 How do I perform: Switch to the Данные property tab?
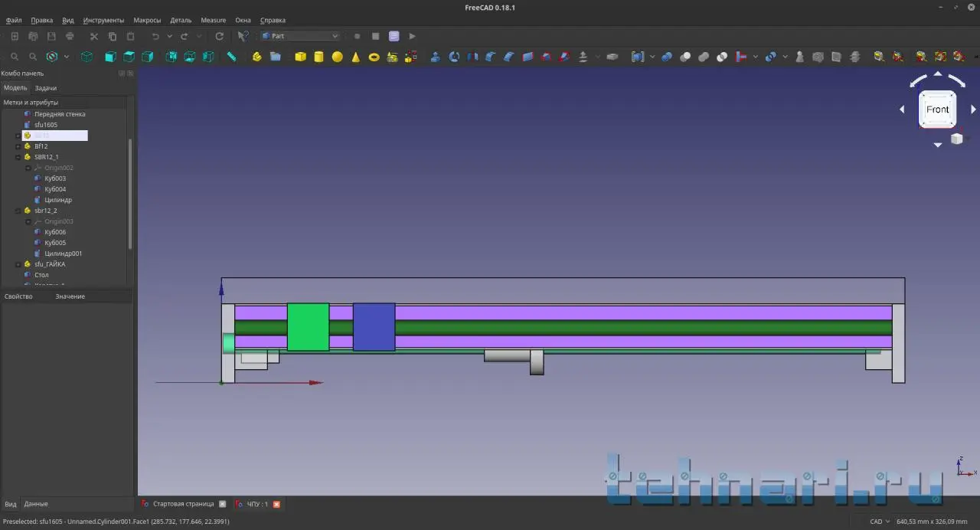point(36,504)
